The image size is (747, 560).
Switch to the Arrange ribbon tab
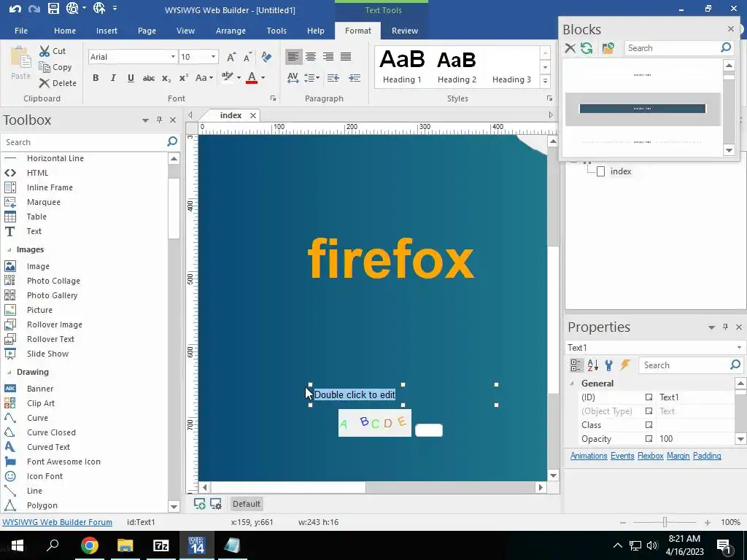click(231, 31)
